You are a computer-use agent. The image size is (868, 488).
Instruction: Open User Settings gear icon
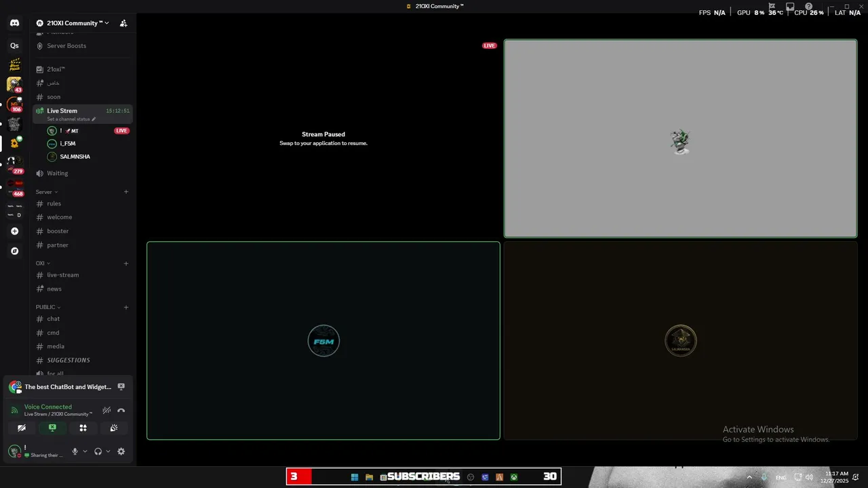(121, 451)
